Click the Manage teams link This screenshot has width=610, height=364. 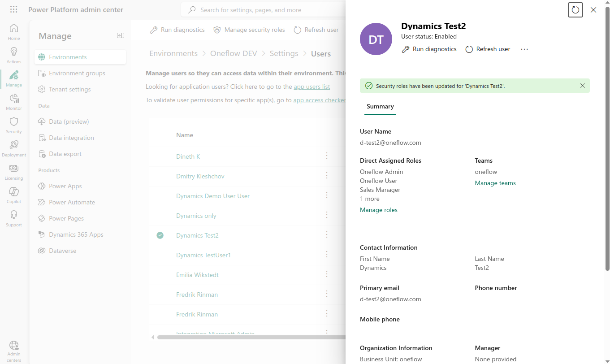point(495,183)
